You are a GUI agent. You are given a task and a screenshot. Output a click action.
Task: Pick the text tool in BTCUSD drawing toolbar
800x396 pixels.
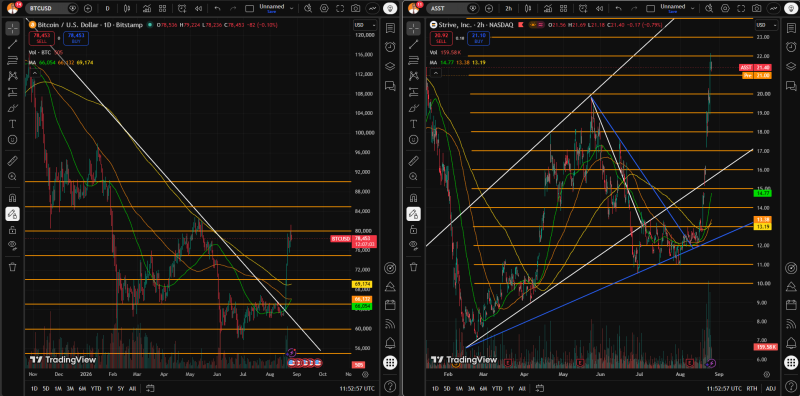[12, 124]
